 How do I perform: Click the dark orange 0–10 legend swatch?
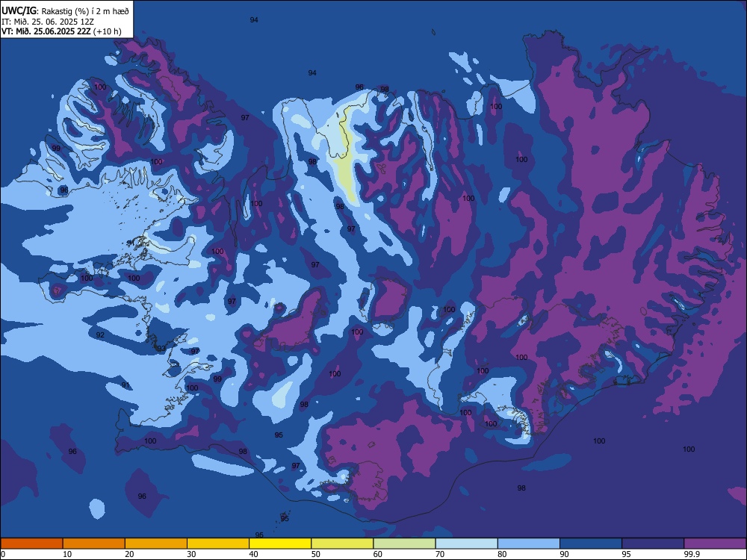(31, 544)
